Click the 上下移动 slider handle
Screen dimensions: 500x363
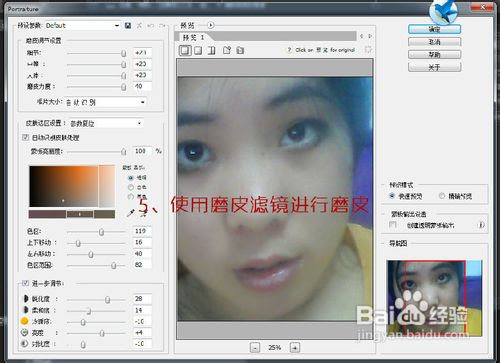pyautogui.click(x=78, y=243)
